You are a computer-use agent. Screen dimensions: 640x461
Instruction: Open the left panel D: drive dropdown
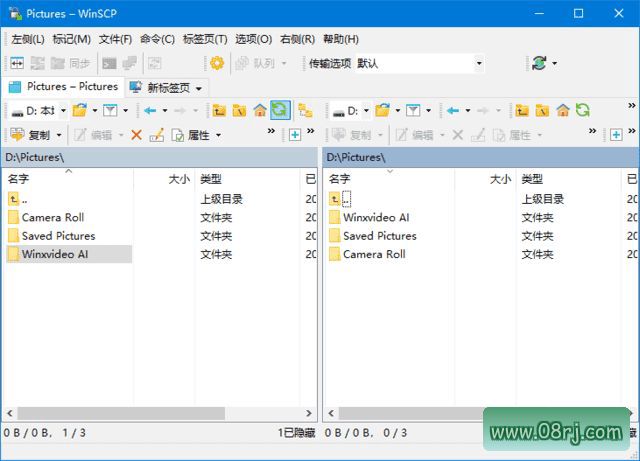coord(63,110)
